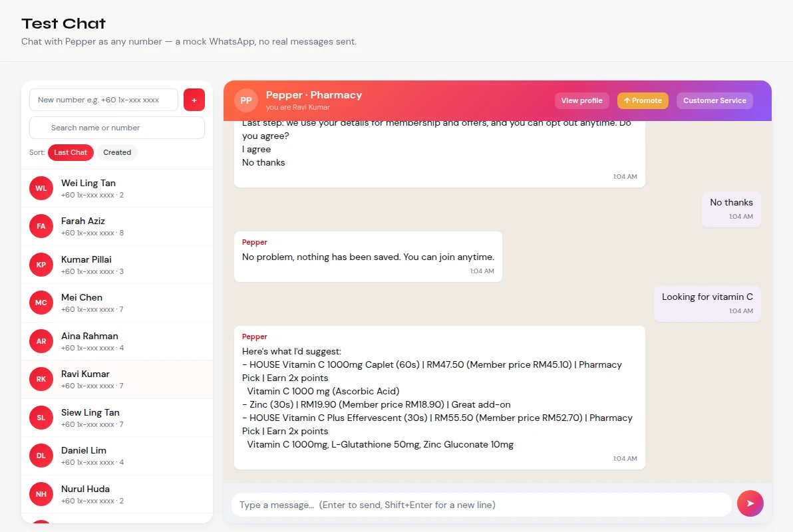Viewport: 793px width, 532px height.
Task: Click the 'Vitamin C 1000 mg (Ascorbic Acid)' line
Action: click(x=323, y=391)
